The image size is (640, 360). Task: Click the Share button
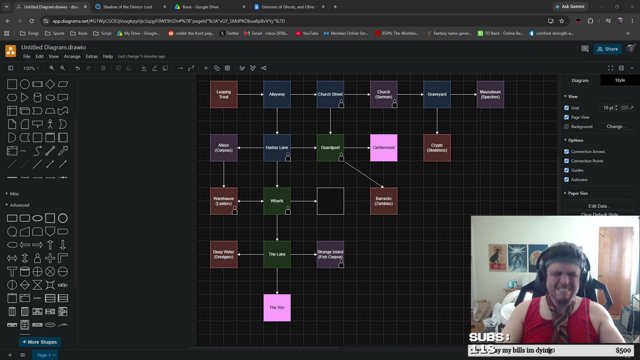point(608,49)
